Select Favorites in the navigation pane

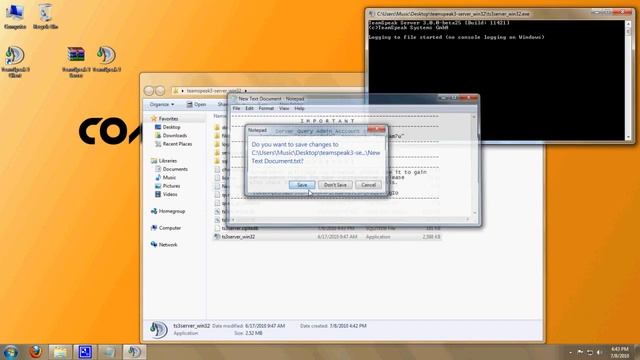click(168, 118)
